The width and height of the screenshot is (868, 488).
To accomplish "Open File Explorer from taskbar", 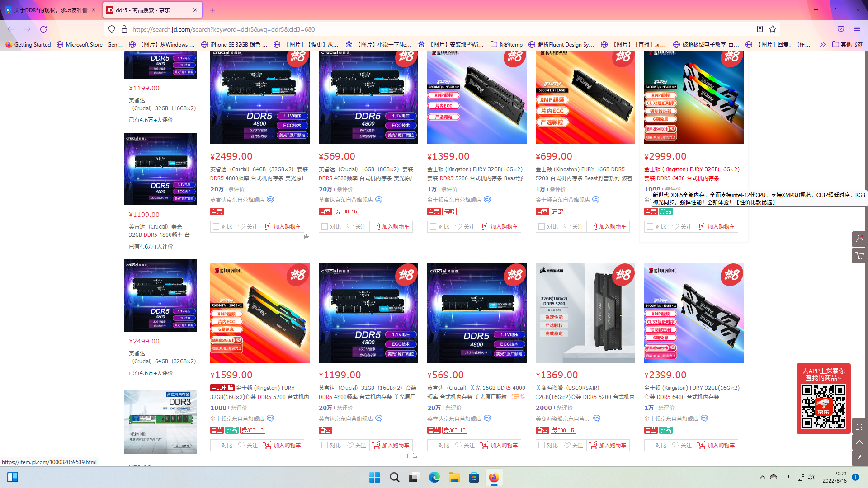I will (454, 478).
